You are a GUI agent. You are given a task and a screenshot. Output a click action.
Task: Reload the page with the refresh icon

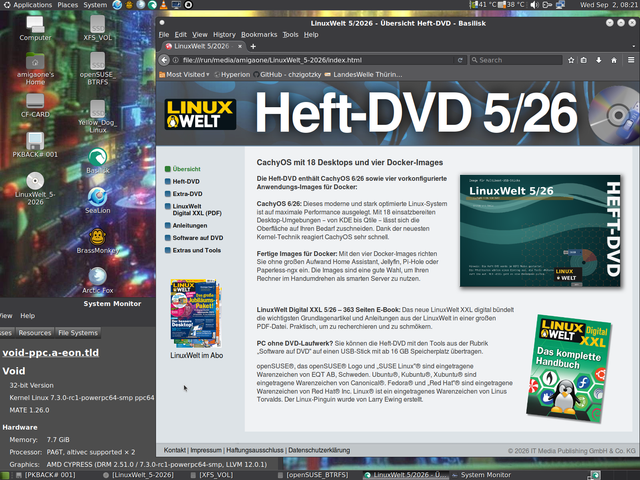(x=460, y=60)
